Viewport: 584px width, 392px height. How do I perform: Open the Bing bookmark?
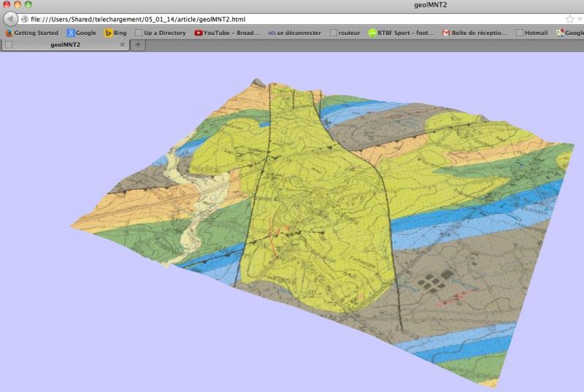click(115, 33)
